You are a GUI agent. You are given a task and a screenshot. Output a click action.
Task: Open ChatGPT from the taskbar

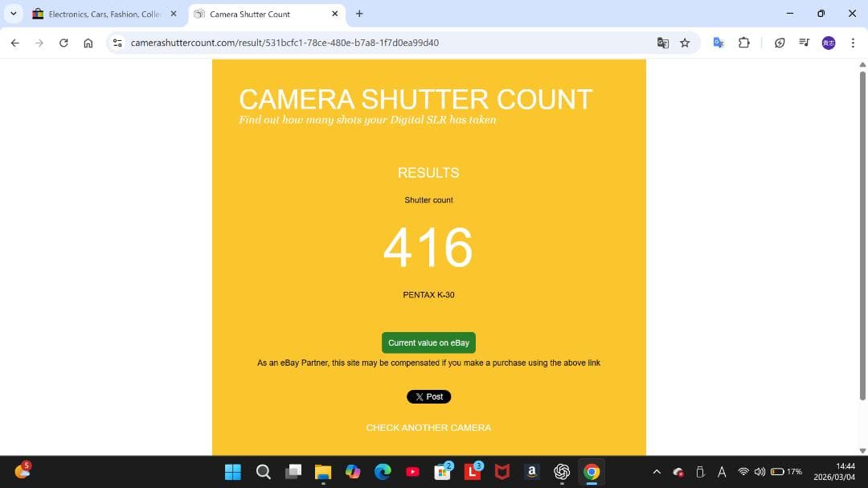[x=562, y=472]
